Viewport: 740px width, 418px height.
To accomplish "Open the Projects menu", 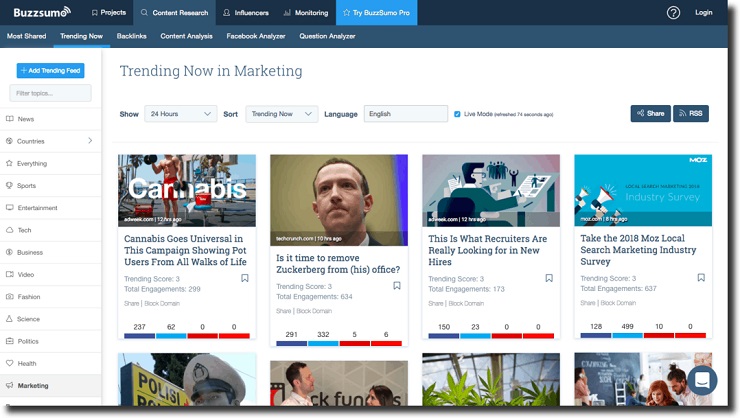I will [x=109, y=13].
